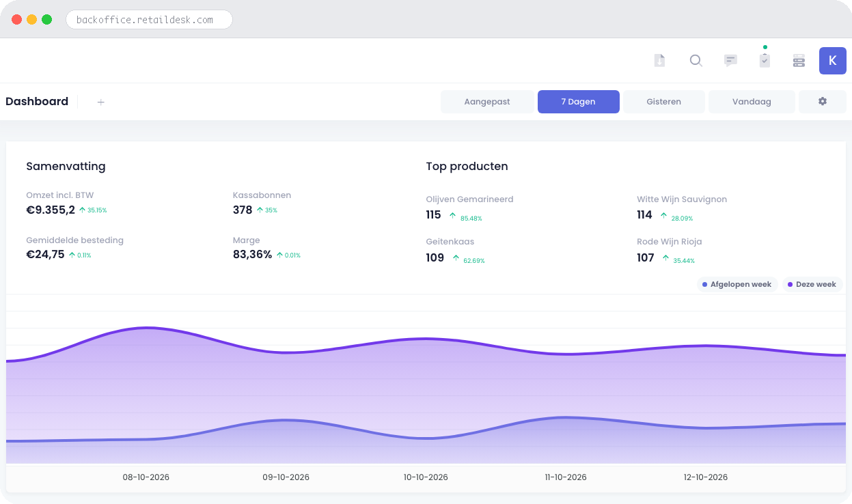852x504 pixels.
Task: Click Gemiddelde besteding value €24,75
Action: (45, 254)
